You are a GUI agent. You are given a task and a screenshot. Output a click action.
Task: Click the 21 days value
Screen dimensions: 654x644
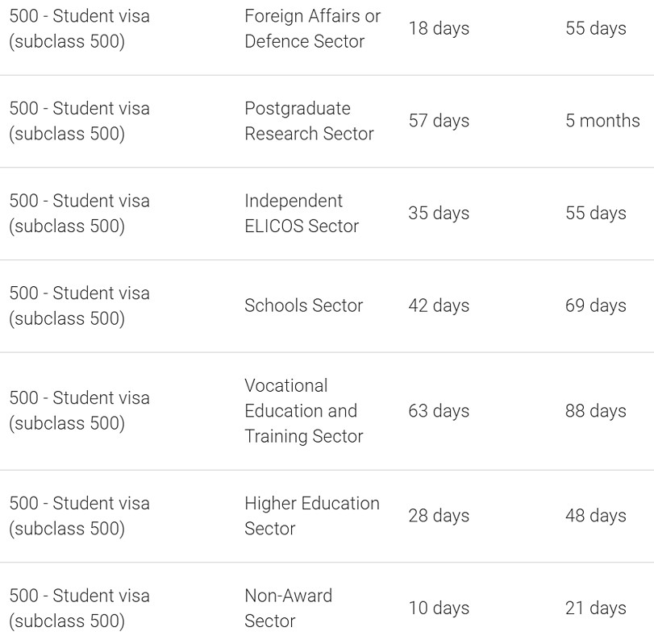(596, 609)
